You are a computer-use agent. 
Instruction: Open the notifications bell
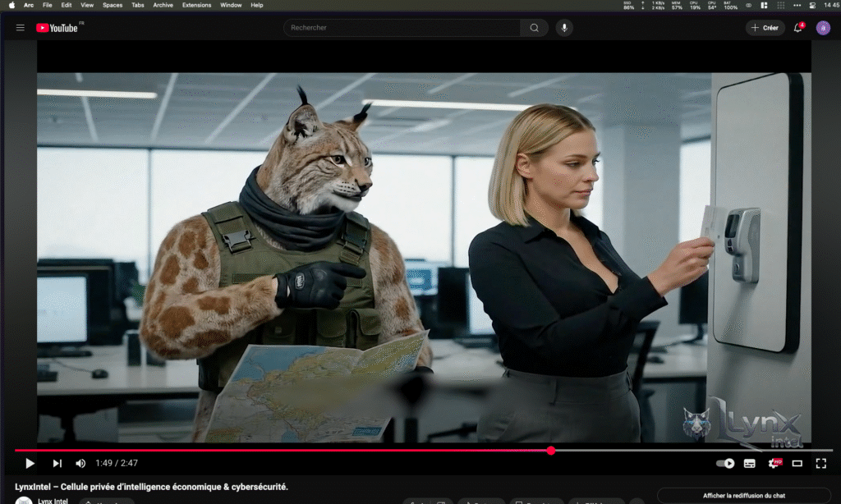[x=797, y=27]
